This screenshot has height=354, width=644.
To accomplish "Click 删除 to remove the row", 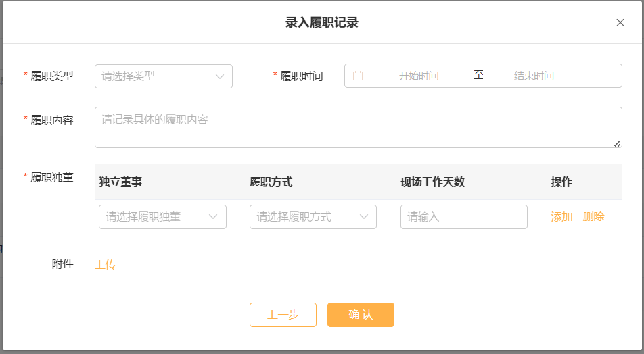I will click(x=593, y=217).
